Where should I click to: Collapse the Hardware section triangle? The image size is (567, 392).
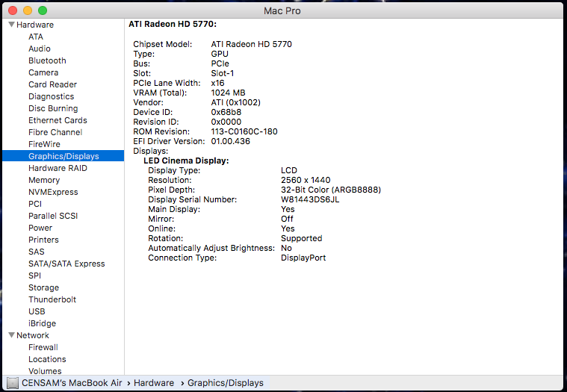[11, 25]
